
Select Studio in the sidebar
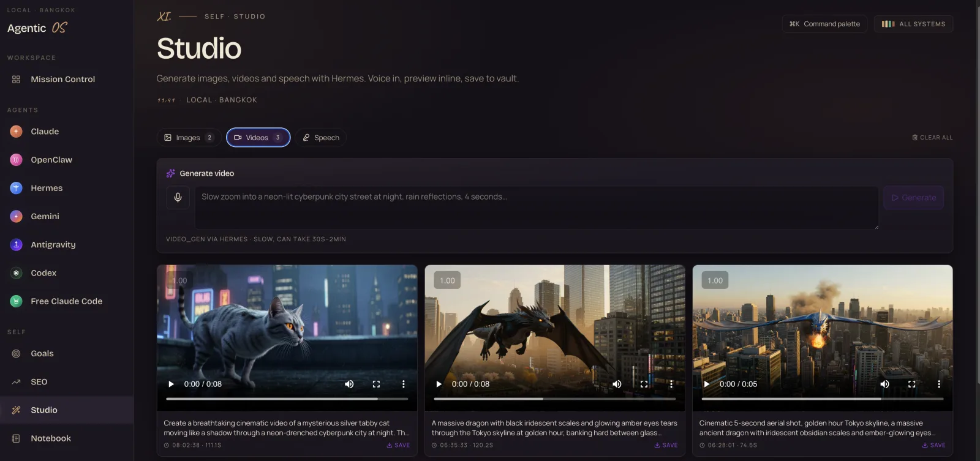[x=67, y=410]
